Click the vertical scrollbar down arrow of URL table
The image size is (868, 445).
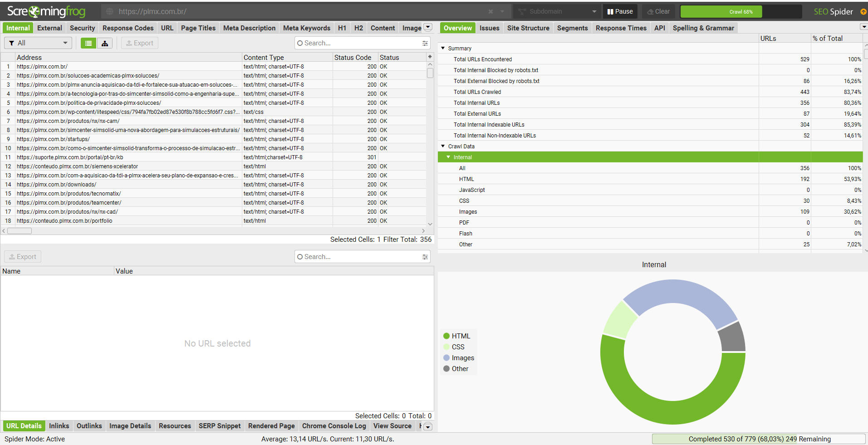430,224
